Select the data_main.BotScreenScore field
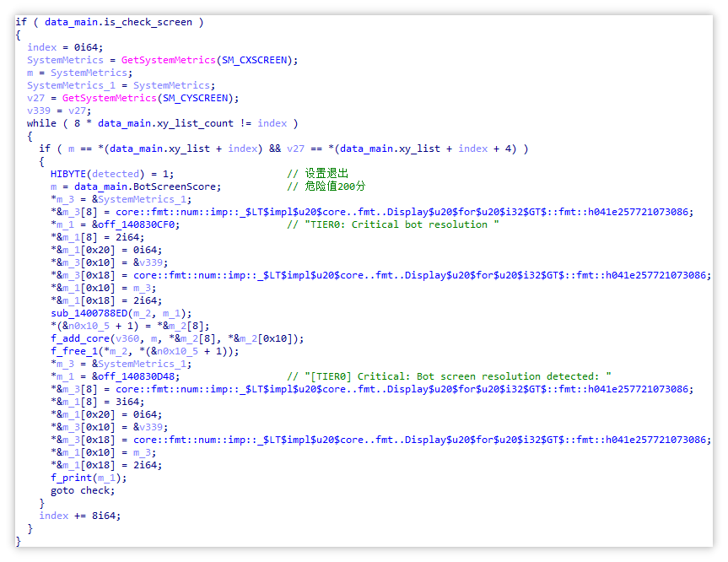 click(148, 186)
